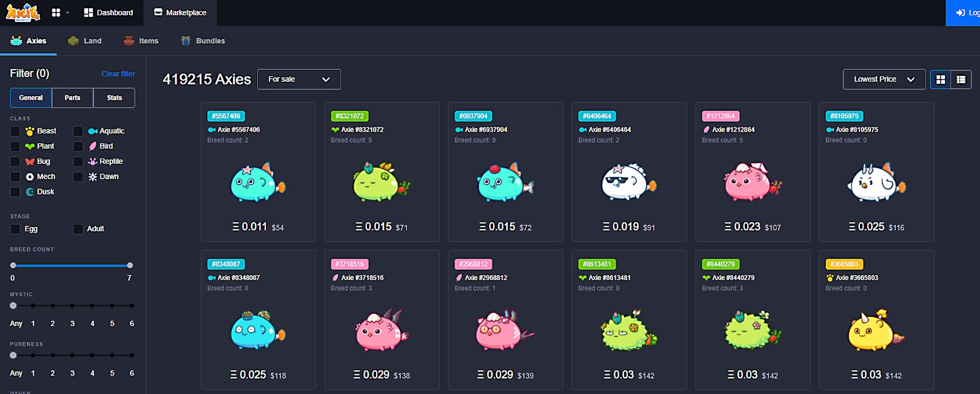Image resolution: width=980 pixels, height=394 pixels.
Task: Click the Land tab terrain icon
Action: coord(73,41)
